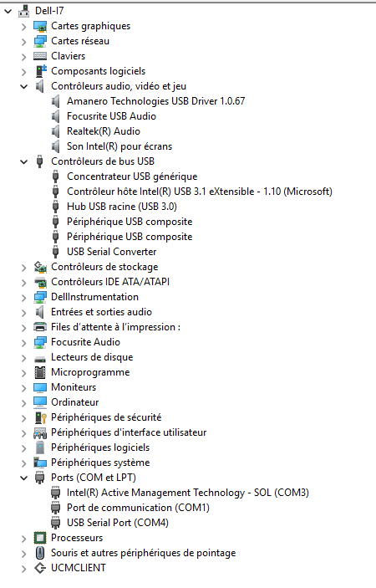Expand the Cartes réseau node
376x588 pixels.
(24, 41)
